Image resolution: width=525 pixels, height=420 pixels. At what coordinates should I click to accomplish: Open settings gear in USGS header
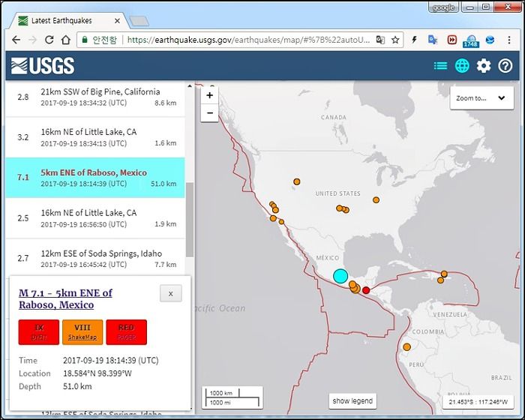[x=484, y=66]
